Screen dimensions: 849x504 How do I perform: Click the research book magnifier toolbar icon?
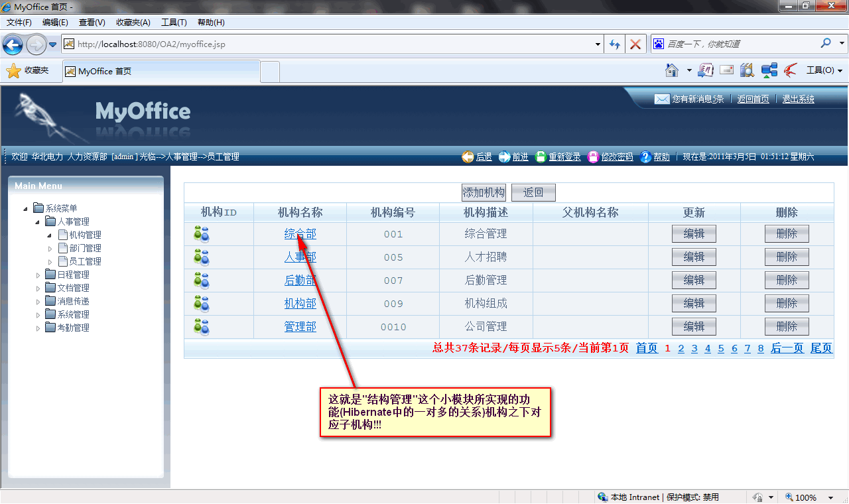pyautogui.click(x=748, y=70)
